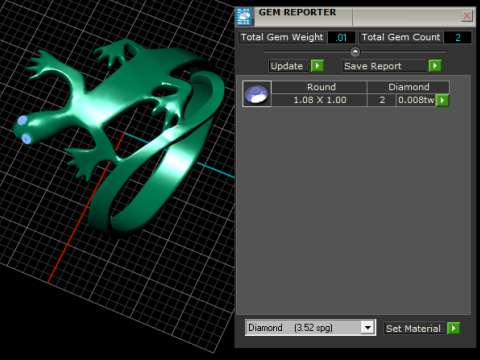Click the Gem Reporter panel icon

tap(244, 17)
